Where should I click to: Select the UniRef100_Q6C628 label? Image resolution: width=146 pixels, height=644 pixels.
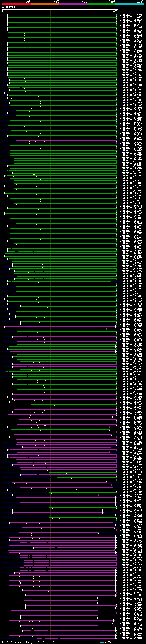click(x=131, y=341)
